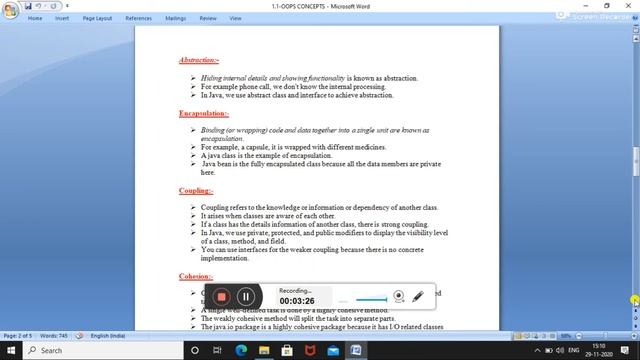Click the Abstraction heading
Image resolution: width=640 pixels, height=360 pixels.
tap(199, 60)
